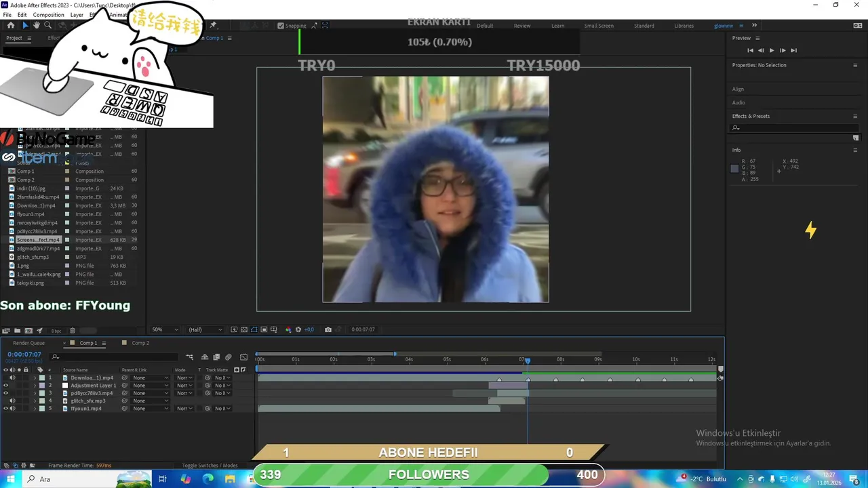Click the new folder icon in Project panel footer
This screenshot has width=868, height=488.
coord(17,331)
